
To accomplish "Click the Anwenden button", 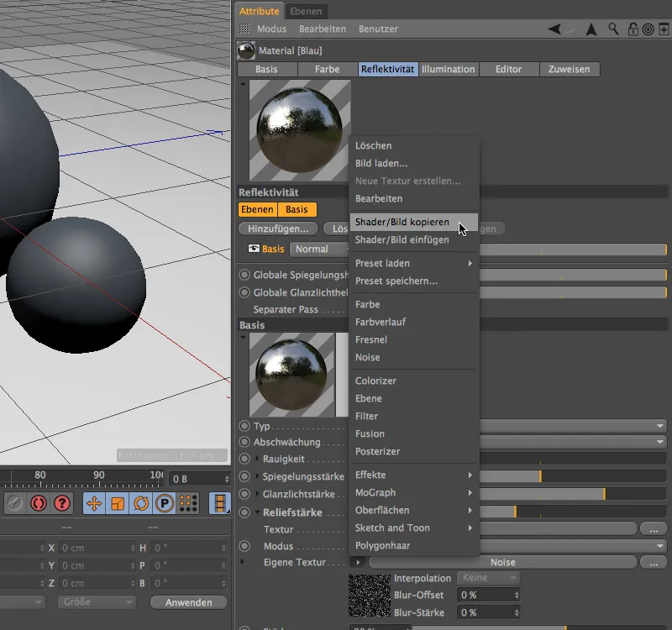I will [x=188, y=602].
